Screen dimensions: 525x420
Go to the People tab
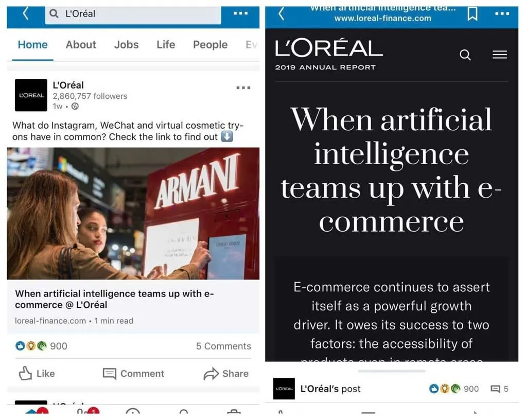[211, 45]
